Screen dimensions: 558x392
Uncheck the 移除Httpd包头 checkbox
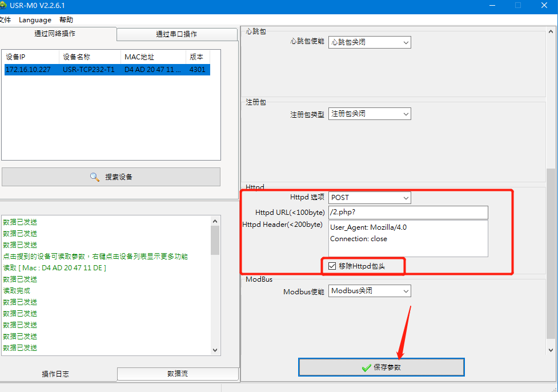click(332, 266)
